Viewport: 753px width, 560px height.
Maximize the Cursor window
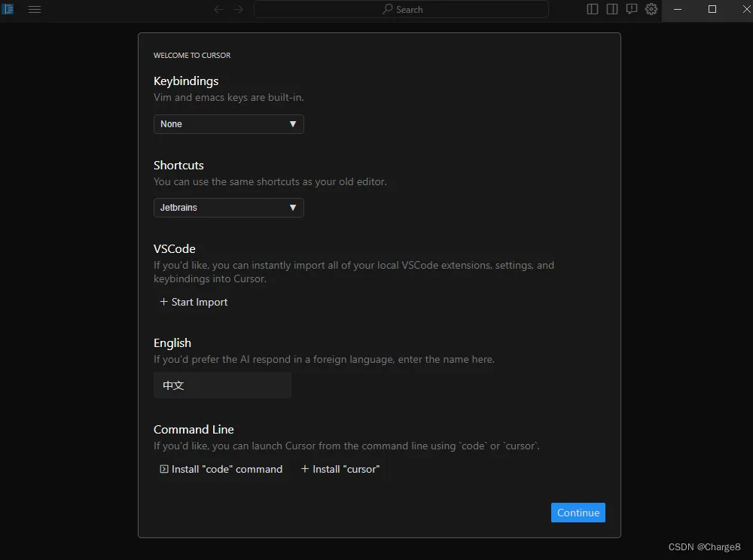[712, 9]
